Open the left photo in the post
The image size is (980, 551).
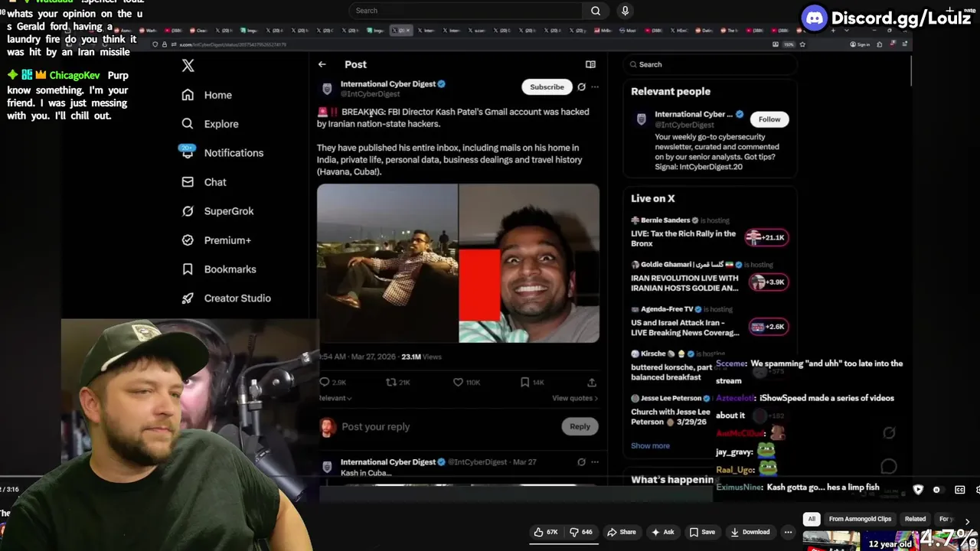click(x=387, y=263)
